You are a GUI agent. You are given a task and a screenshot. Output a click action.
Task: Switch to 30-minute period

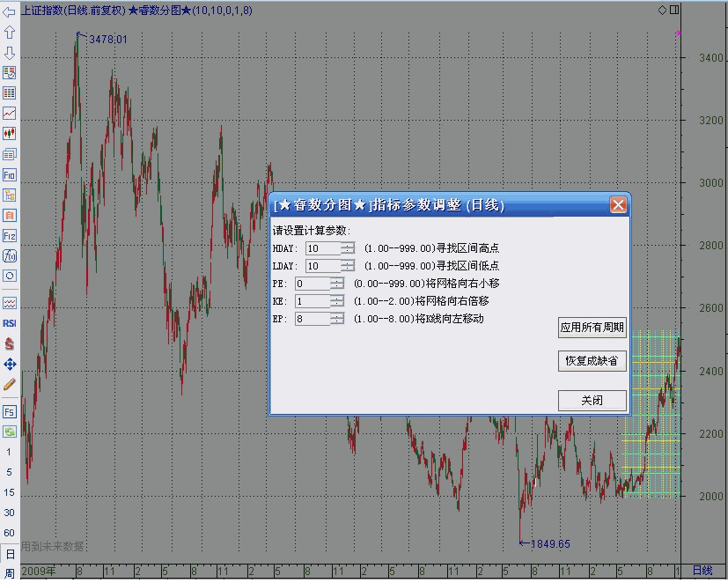9,513
